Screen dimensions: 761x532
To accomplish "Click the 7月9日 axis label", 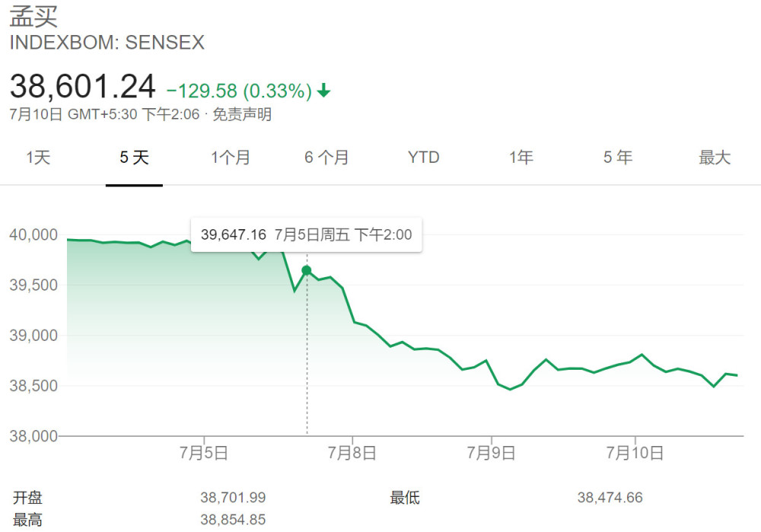I will 491,453.
